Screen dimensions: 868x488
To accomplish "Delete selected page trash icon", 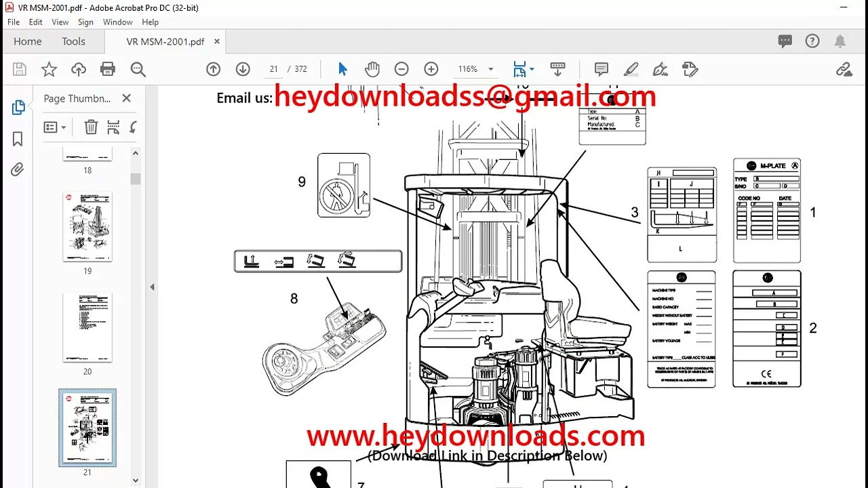I will (x=91, y=127).
